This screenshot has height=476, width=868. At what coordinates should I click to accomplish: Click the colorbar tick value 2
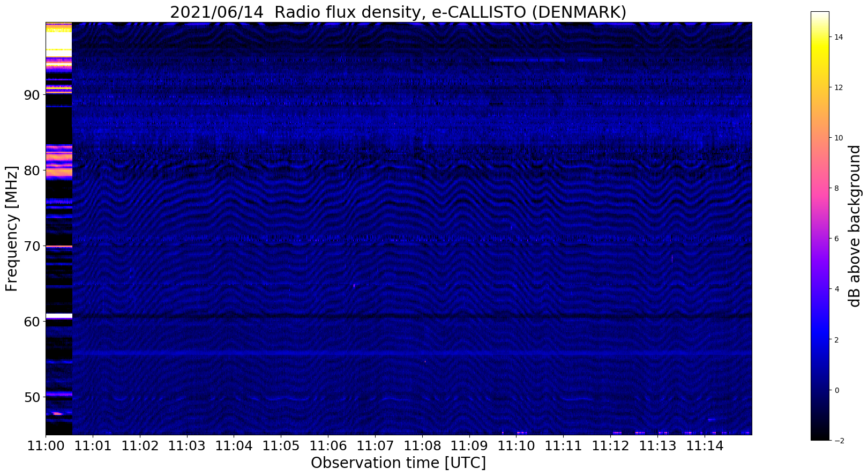click(x=836, y=339)
